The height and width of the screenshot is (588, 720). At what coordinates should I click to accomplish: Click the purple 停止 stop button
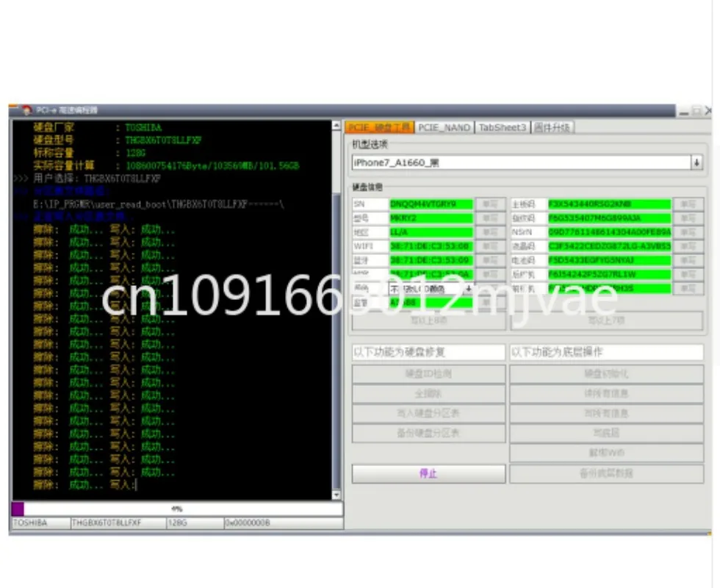click(428, 473)
